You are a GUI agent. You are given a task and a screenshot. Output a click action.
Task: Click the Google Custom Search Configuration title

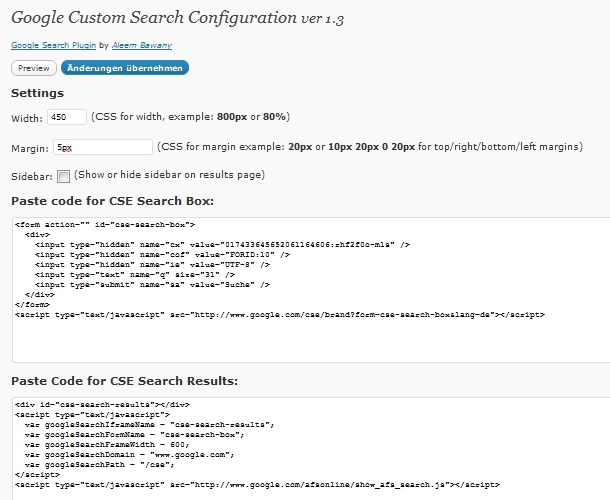[177, 19]
